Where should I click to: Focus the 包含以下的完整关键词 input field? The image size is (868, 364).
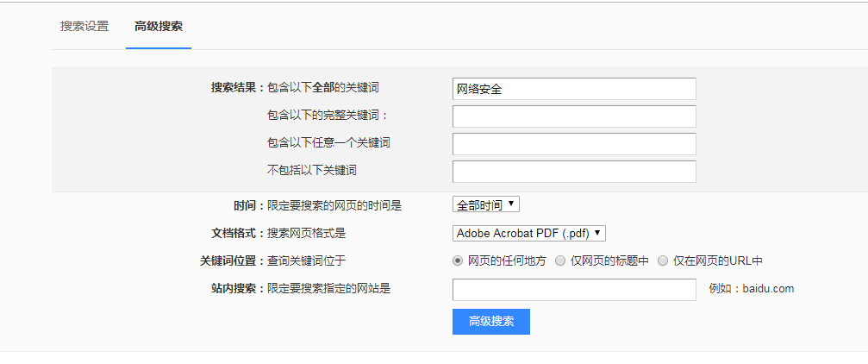click(574, 116)
